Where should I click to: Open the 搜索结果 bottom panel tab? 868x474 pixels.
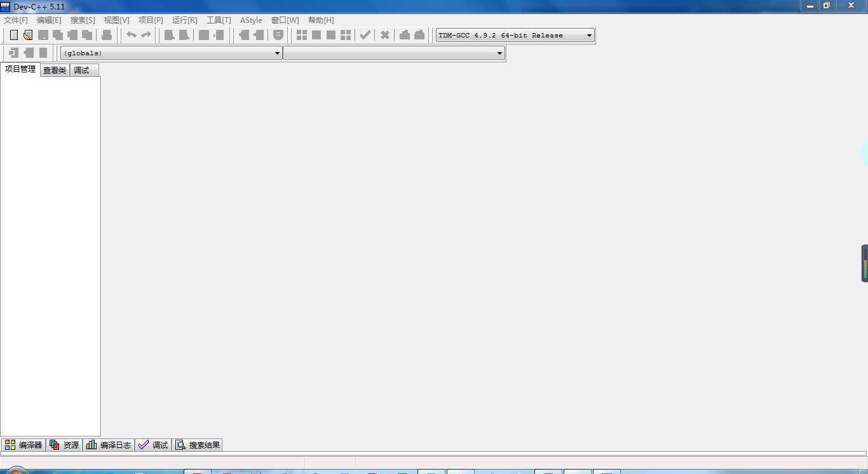198,445
